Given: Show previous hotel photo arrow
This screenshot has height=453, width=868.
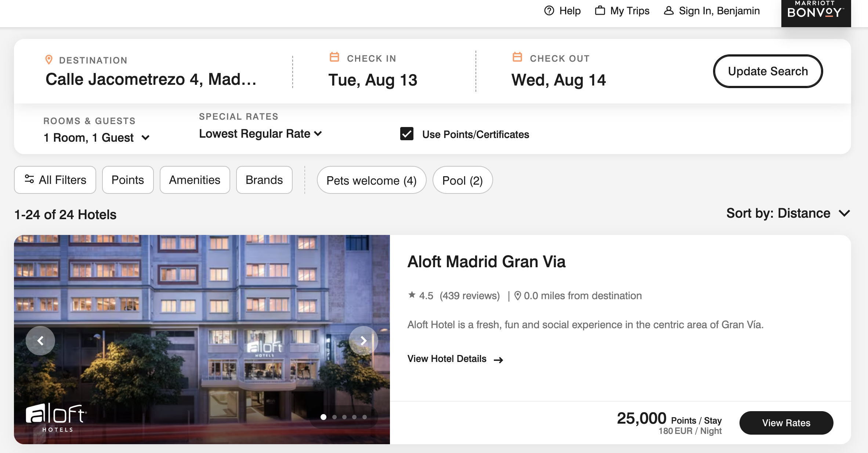Looking at the screenshot, I should (x=40, y=341).
